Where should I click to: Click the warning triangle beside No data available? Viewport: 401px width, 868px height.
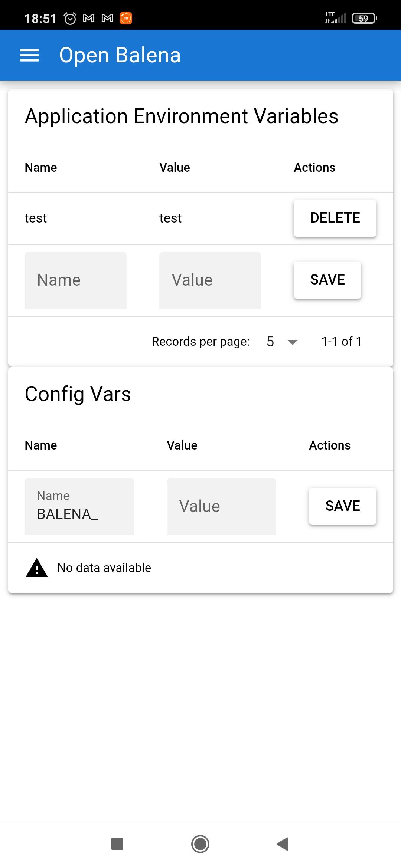(x=37, y=568)
